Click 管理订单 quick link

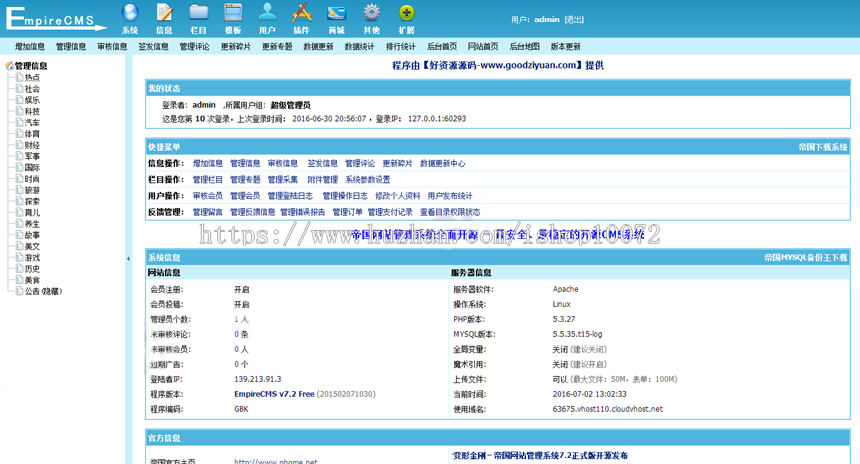pos(348,212)
